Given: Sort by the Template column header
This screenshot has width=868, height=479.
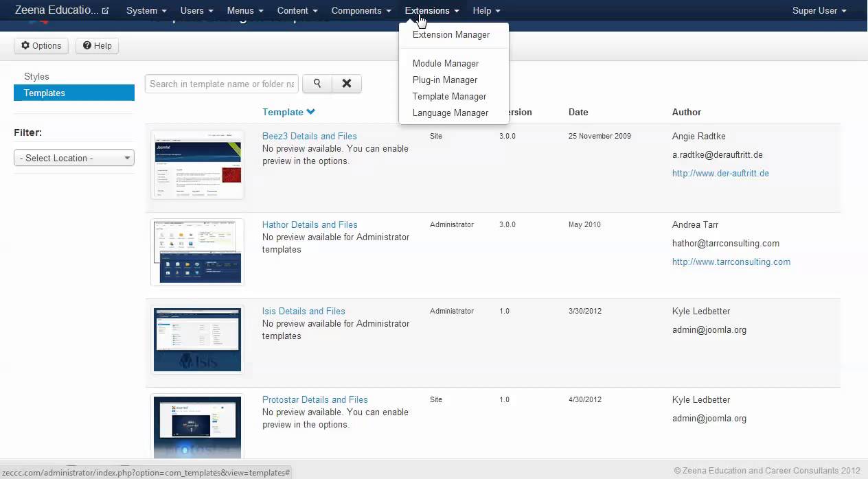Looking at the screenshot, I should click(288, 112).
